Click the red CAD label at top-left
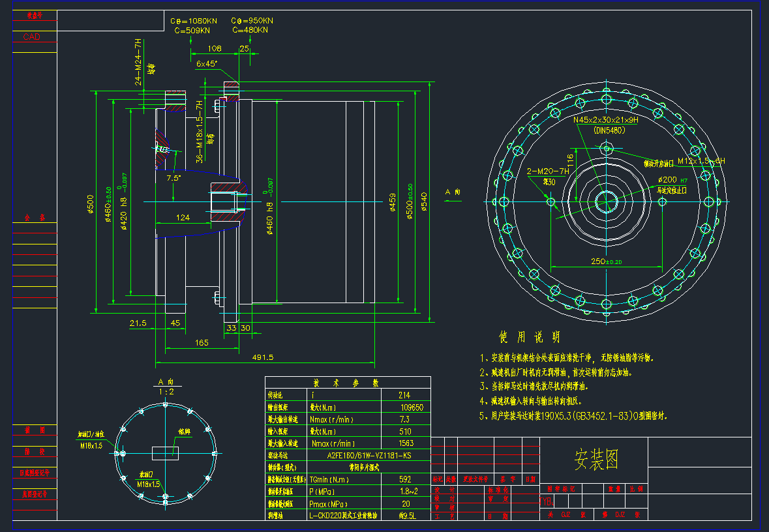The image size is (769, 532). tap(31, 37)
